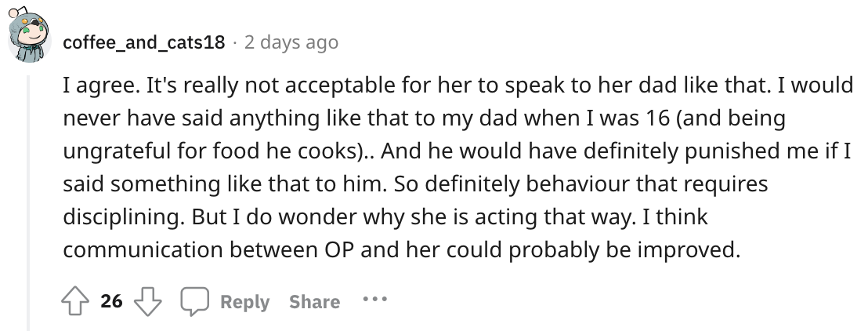This screenshot has height=331, width=868.
Task: Share this comment
Action: (x=314, y=302)
